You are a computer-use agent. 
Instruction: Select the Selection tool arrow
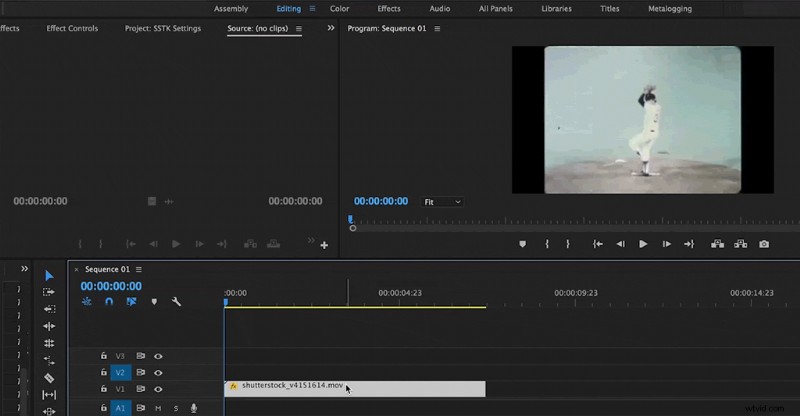pos(49,276)
